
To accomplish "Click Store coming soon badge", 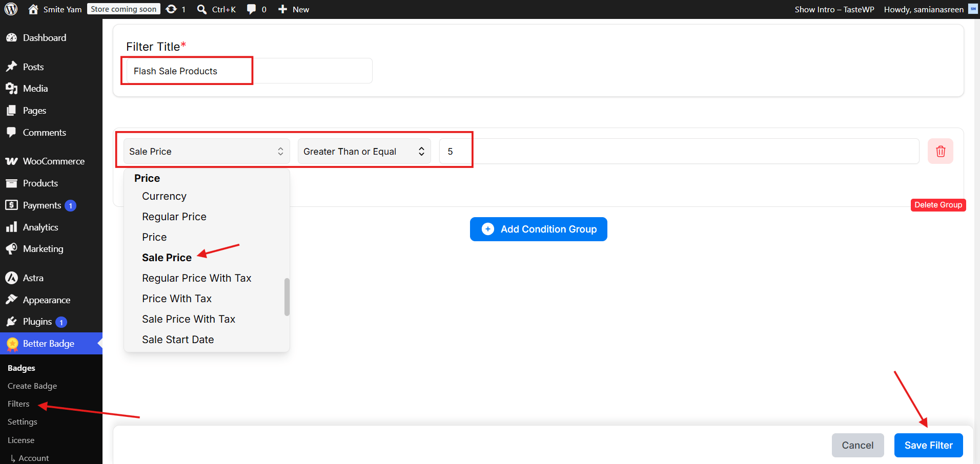I will [124, 9].
